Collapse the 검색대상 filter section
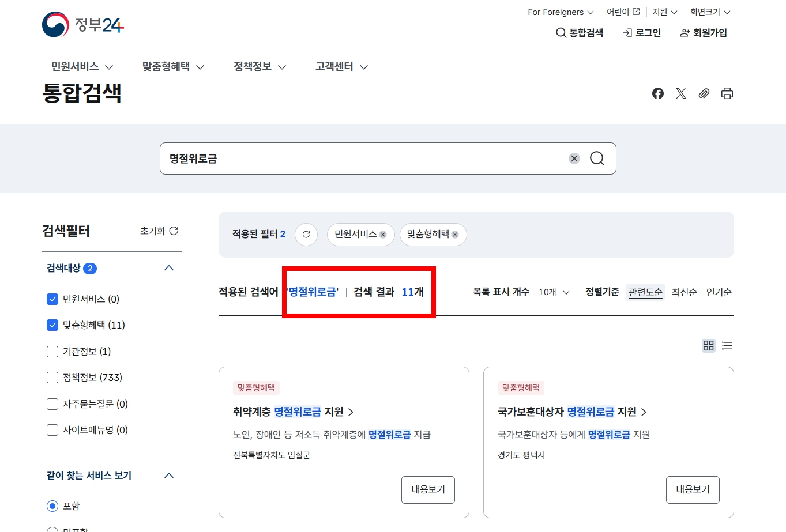Screen dimensions: 786x532 [169, 267]
